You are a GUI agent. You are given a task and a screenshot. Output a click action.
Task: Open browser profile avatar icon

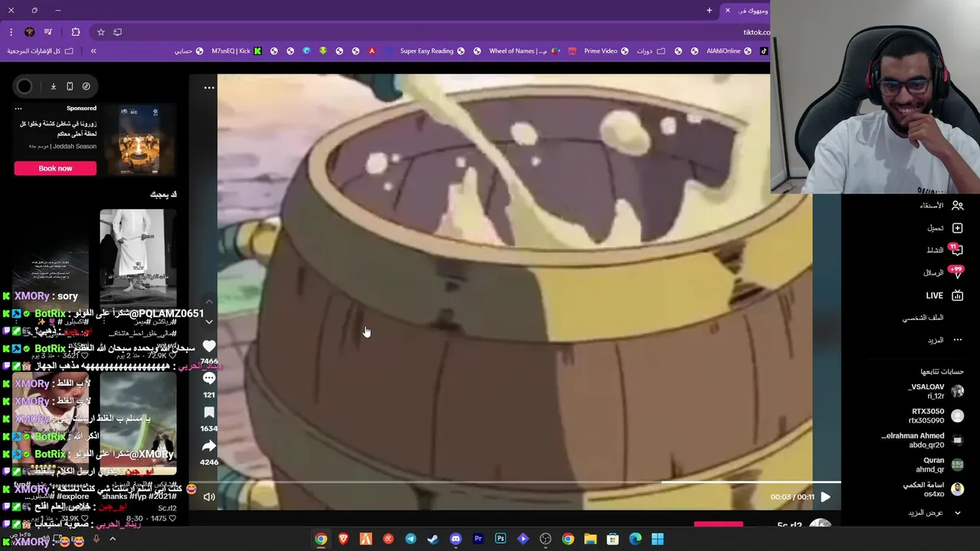pyautogui.click(x=29, y=32)
